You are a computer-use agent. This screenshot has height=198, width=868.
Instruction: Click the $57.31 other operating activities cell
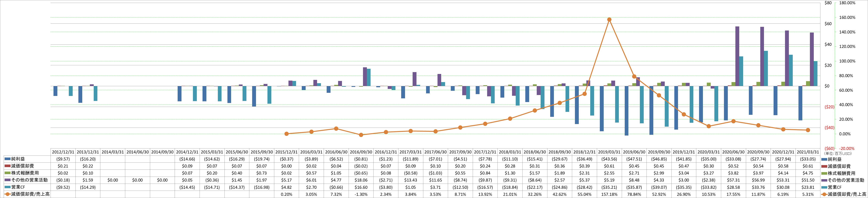pos(734,180)
